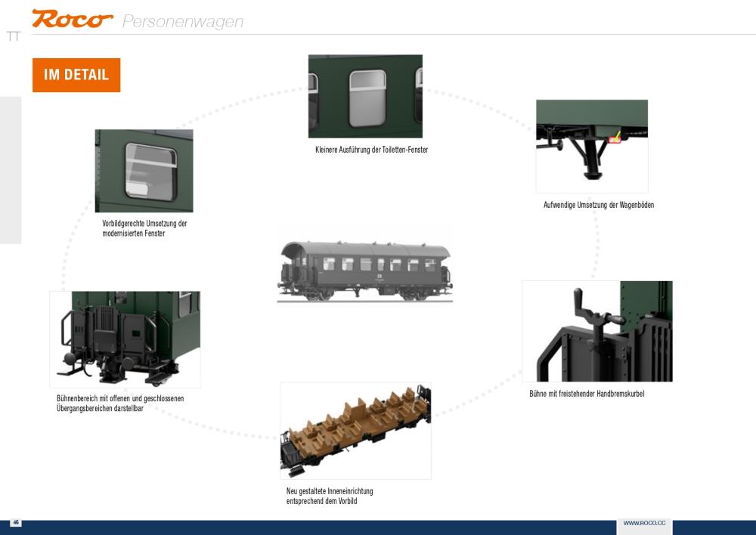This screenshot has height=535, width=756.
Task: Click caption 'Neu gestaltete Inneneinrichtung entsprechend dem Vorbild'
Action: coord(330,496)
